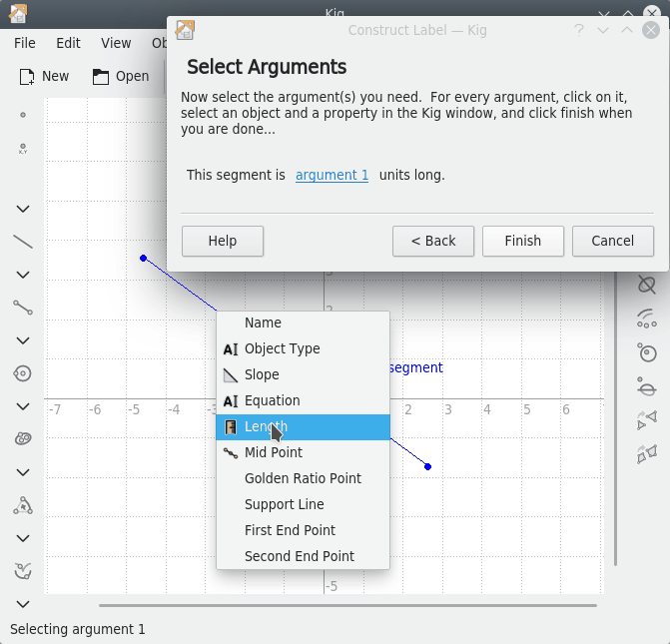
Task: Click the "argument 1" link
Action: pos(332,175)
